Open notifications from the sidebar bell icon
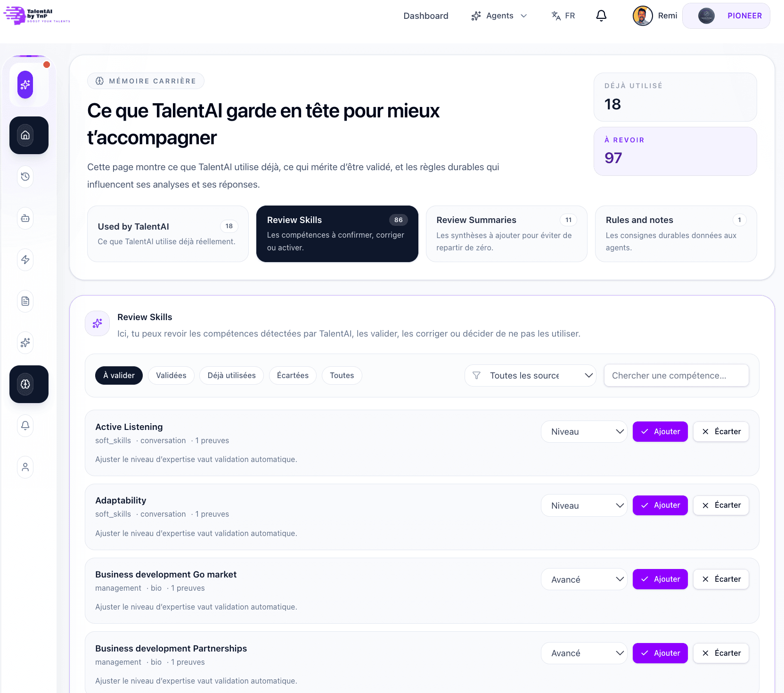Screen dimensions: 784x693 point(25,426)
